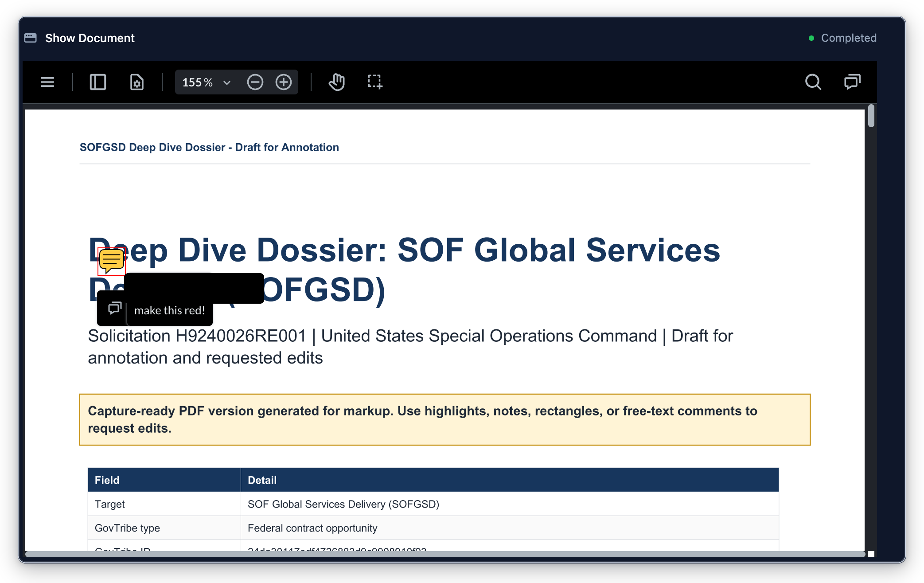Toggle the sidebar panel icon

[98, 82]
